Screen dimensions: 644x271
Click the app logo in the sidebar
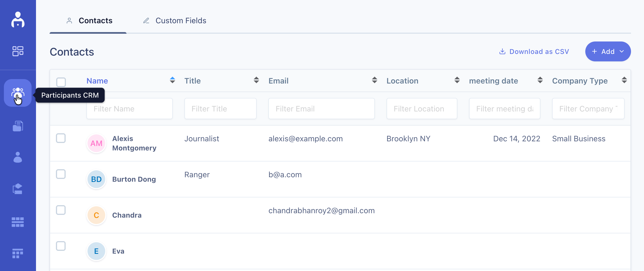(18, 20)
